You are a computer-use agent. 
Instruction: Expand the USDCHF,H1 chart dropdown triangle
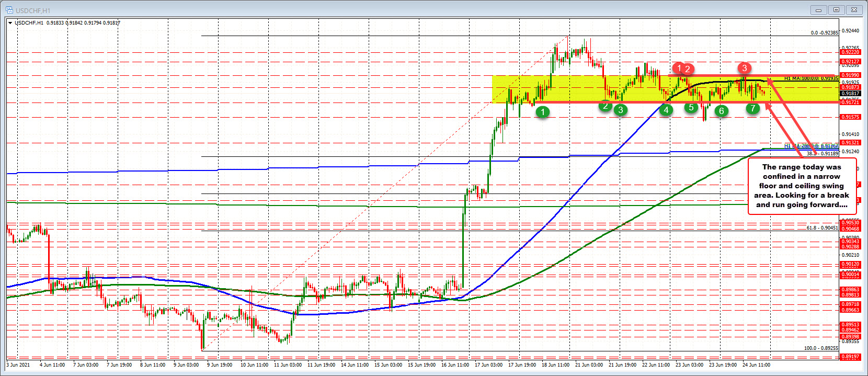(10, 23)
